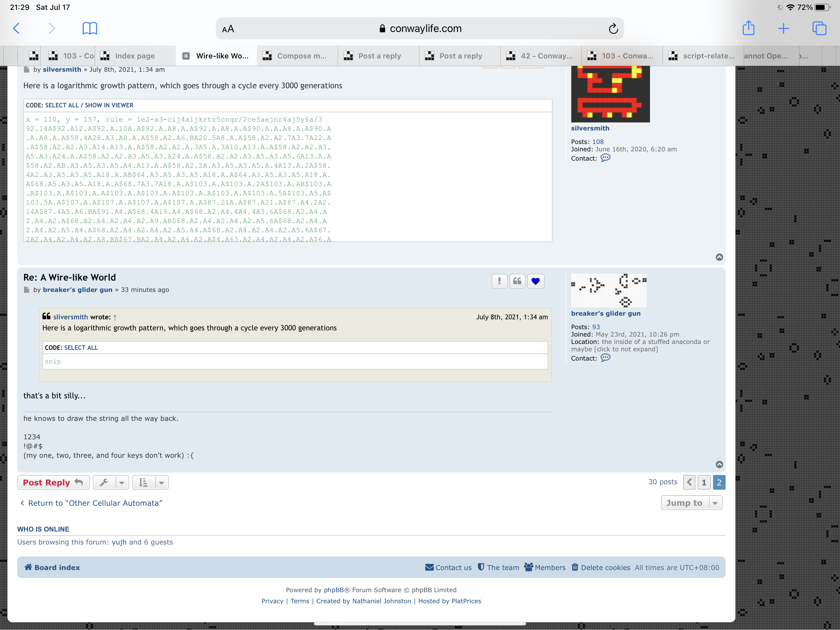
Task: Open the tab overview icon
Action: pos(819,29)
